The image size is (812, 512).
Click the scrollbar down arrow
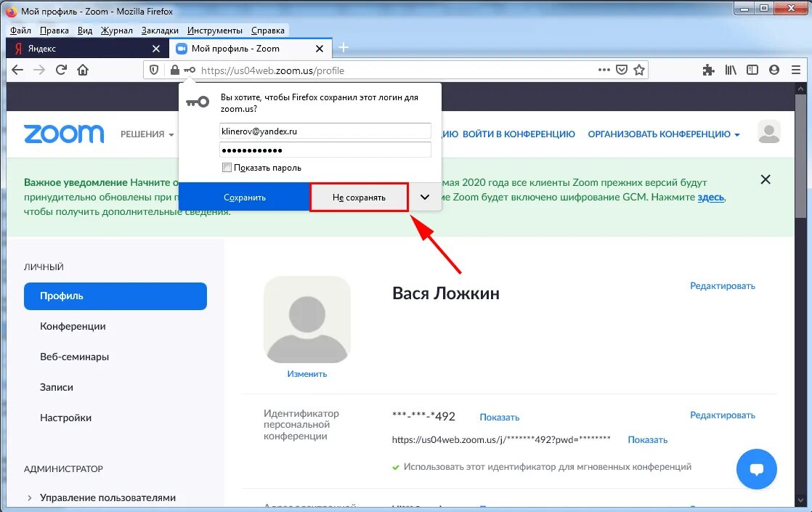coord(800,500)
